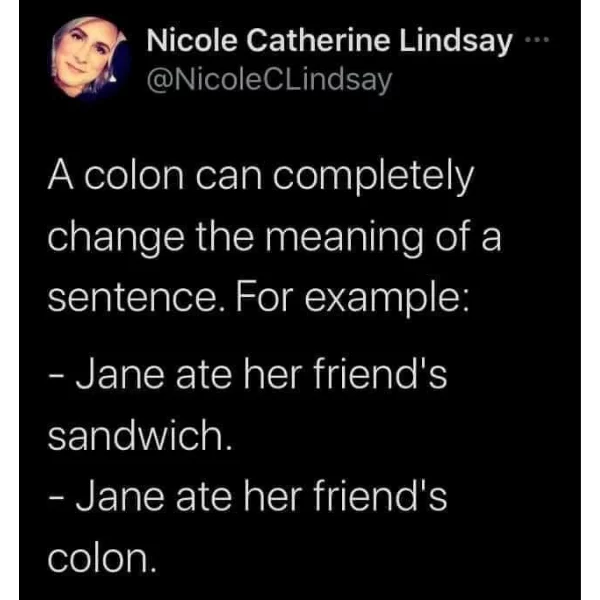Click Nicole Catherine Lindsay's profile avatar
The height and width of the screenshot is (600, 600).
(89, 58)
